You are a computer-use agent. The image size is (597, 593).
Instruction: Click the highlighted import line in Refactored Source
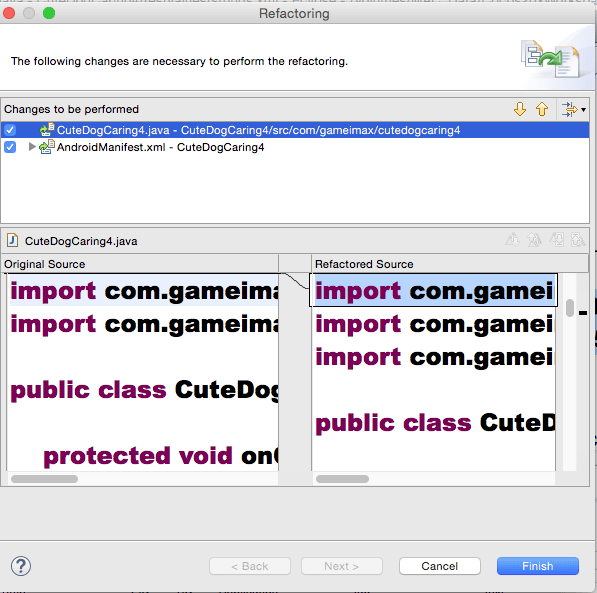(x=434, y=290)
